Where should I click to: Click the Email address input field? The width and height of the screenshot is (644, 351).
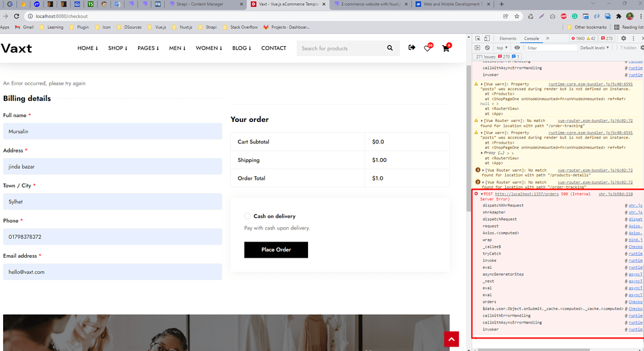coord(113,272)
